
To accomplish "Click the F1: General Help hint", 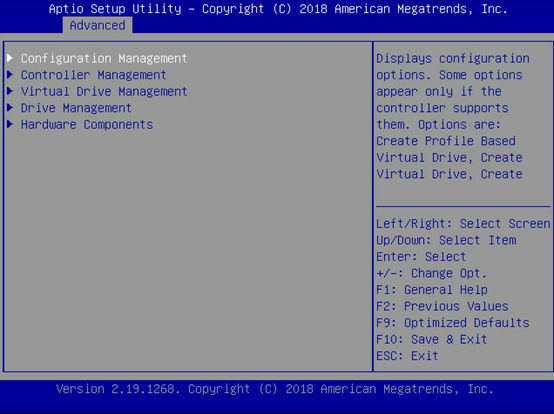I will pos(432,290).
